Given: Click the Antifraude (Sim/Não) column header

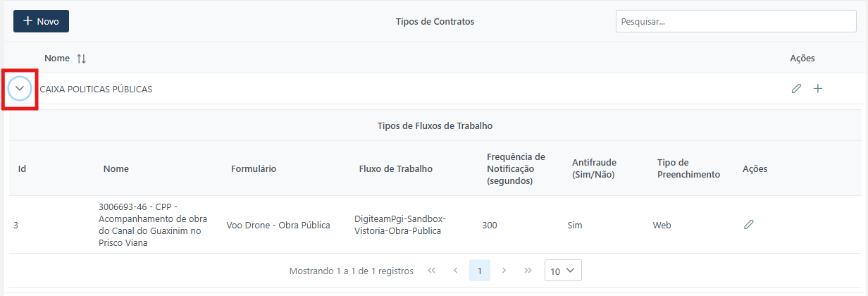Looking at the screenshot, I should point(593,168).
